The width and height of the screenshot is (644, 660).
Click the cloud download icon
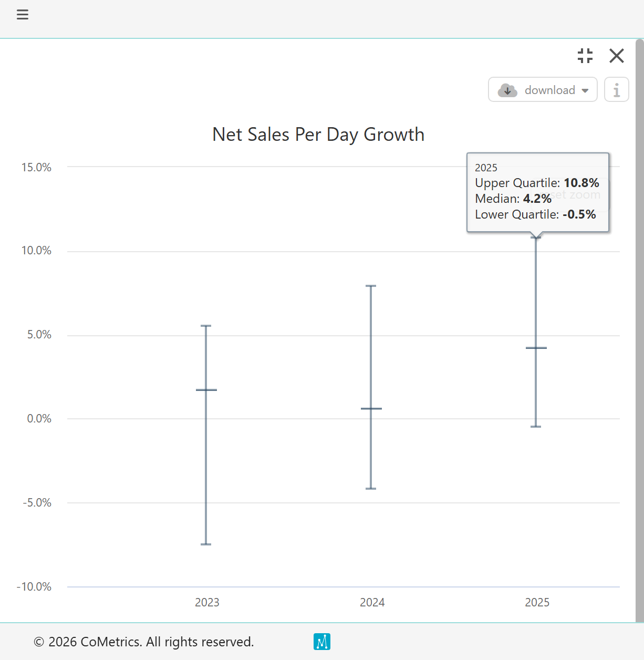click(x=507, y=90)
